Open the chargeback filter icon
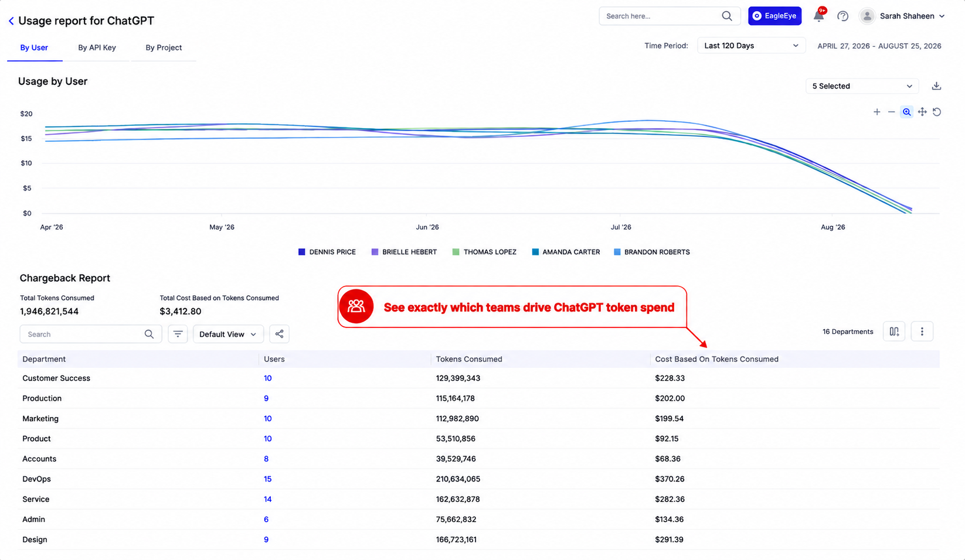 click(178, 334)
